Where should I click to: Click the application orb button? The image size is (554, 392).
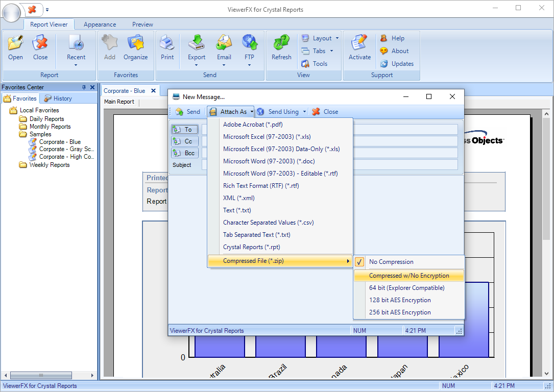click(11, 12)
